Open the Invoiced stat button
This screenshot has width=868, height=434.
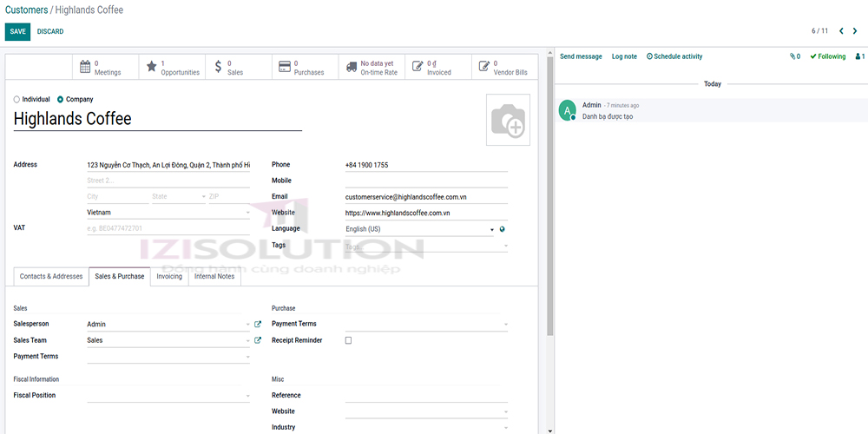437,67
